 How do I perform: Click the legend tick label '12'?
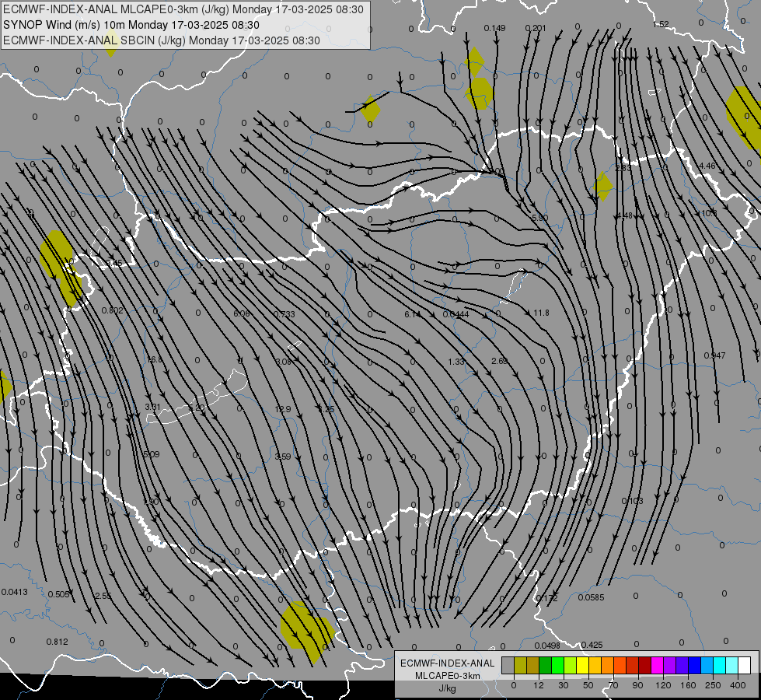(539, 685)
